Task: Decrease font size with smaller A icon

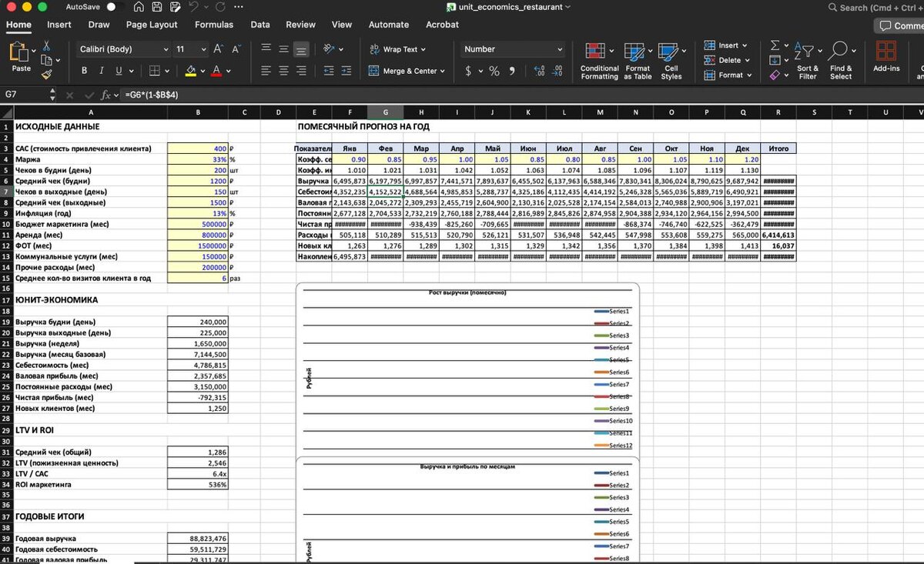Action: 235,49
